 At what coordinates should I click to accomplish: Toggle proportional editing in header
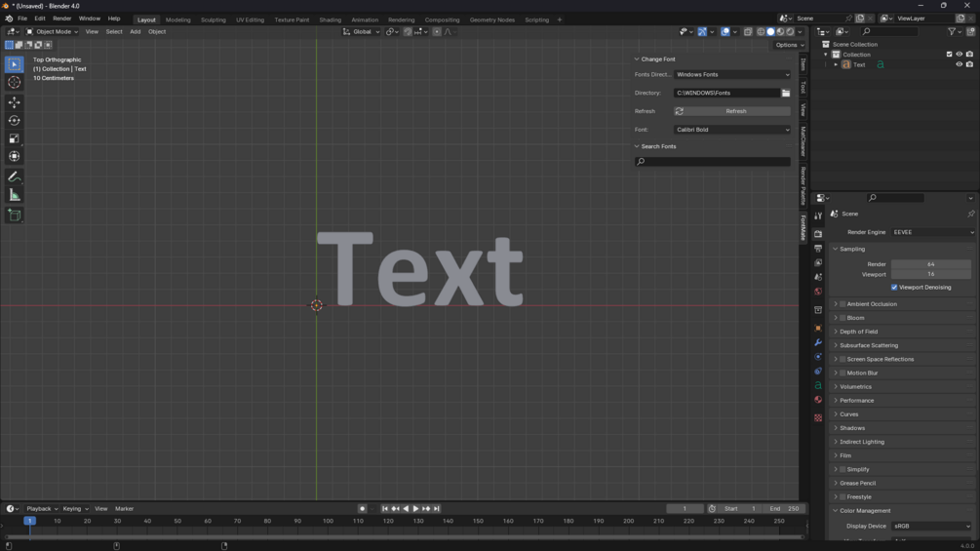click(x=437, y=32)
